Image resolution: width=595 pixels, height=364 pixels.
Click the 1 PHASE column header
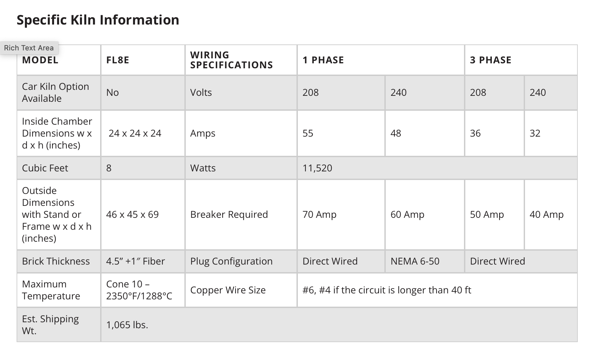point(381,60)
